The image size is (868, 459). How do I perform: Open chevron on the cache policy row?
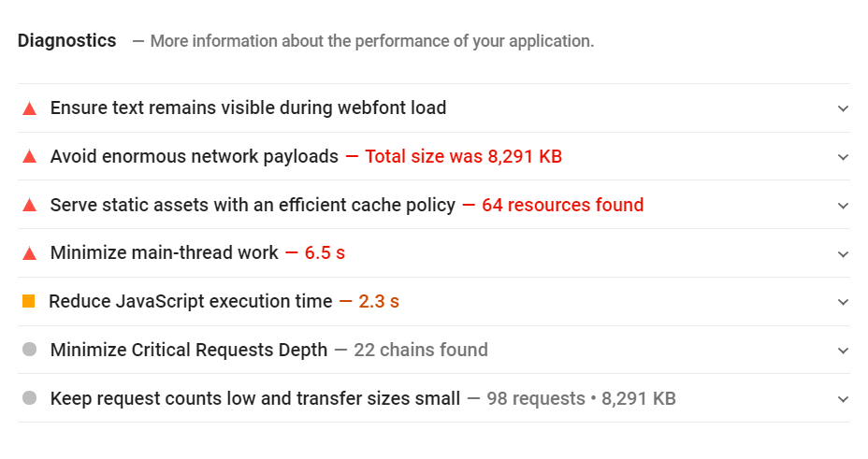pyautogui.click(x=843, y=206)
